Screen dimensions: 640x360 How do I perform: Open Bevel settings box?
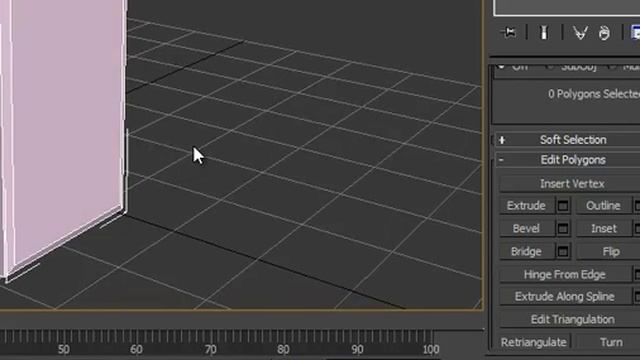[x=563, y=229]
